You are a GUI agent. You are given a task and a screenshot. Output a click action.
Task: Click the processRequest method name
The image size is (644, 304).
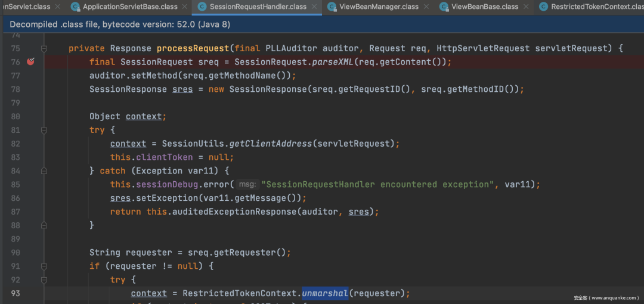(193, 48)
